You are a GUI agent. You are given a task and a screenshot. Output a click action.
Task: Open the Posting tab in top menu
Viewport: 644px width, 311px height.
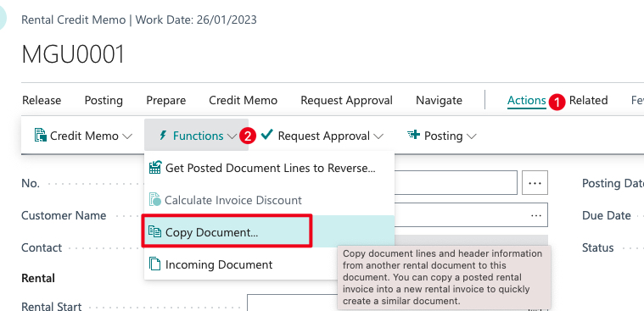(x=104, y=101)
